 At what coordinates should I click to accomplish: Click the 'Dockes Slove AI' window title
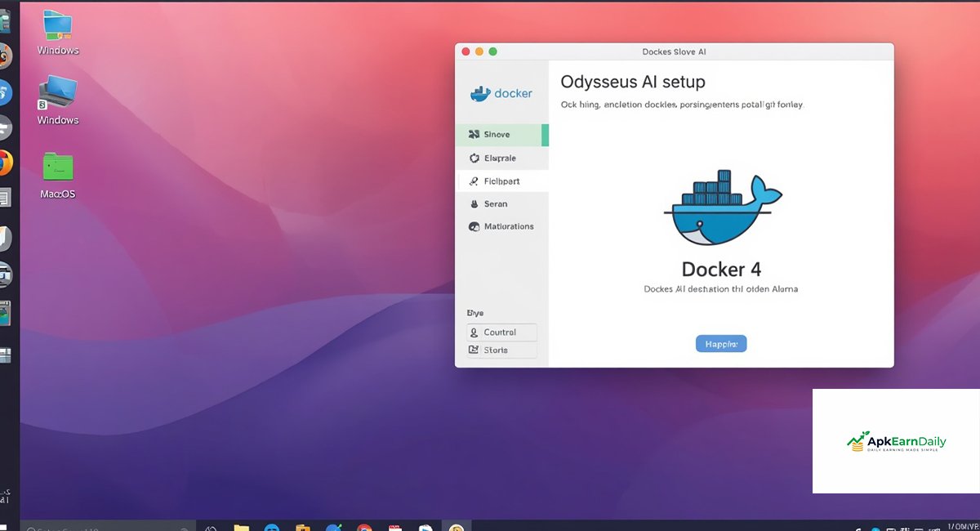[x=675, y=51]
